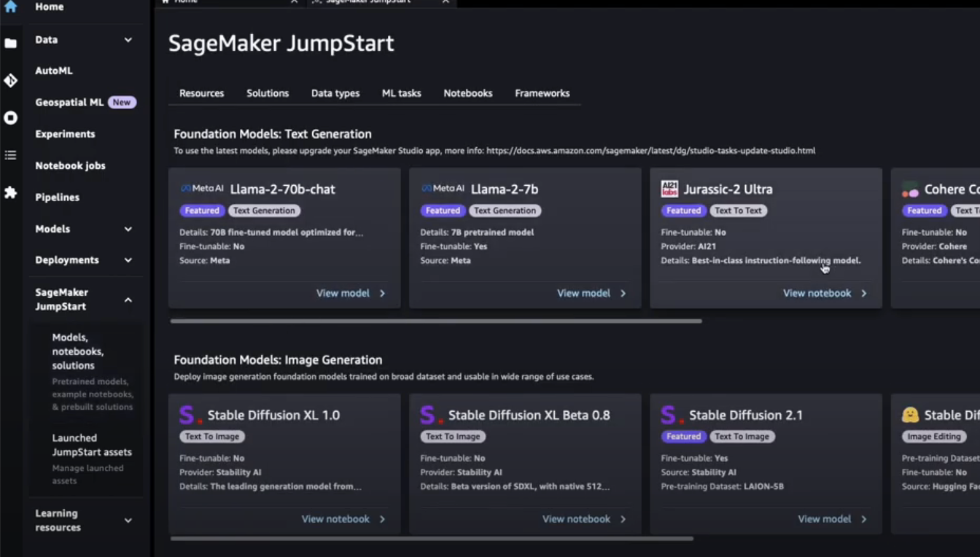Image resolution: width=980 pixels, height=557 pixels.
Task: Open the File Browser folder icon
Action: [10, 43]
